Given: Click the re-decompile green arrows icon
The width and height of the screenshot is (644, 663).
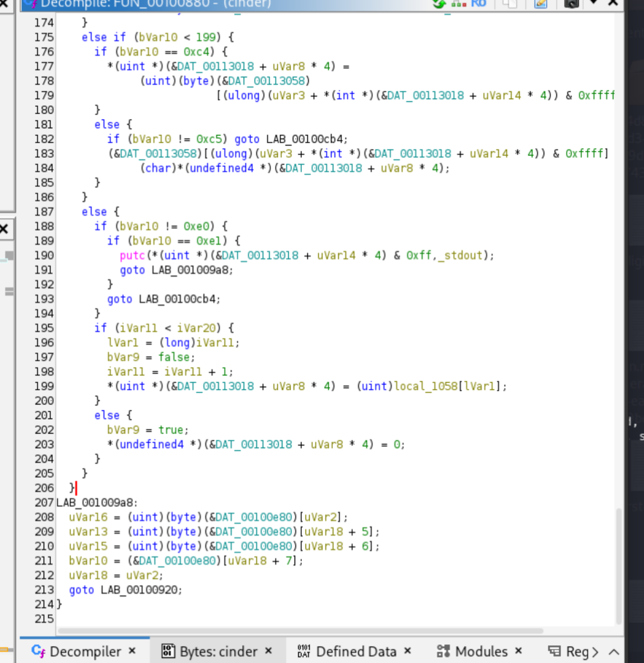Looking at the screenshot, I should click(x=439, y=4).
